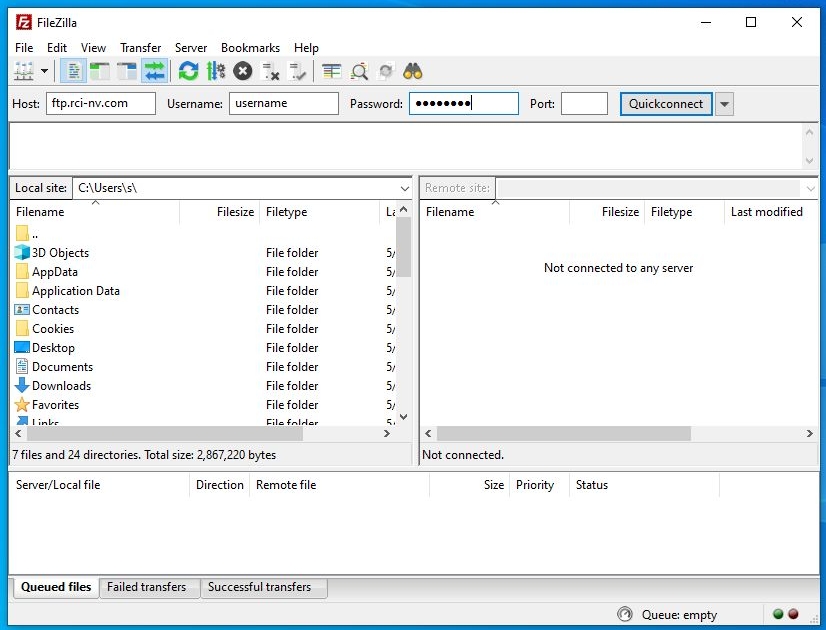826x630 pixels.
Task: Open the Transfer menu
Action: pos(141,47)
